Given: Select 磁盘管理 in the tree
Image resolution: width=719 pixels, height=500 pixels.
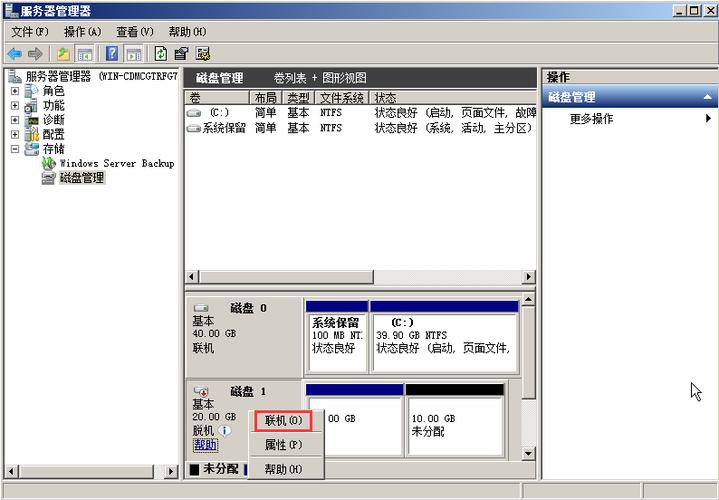Looking at the screenshot, I should (x=82, y=178).
